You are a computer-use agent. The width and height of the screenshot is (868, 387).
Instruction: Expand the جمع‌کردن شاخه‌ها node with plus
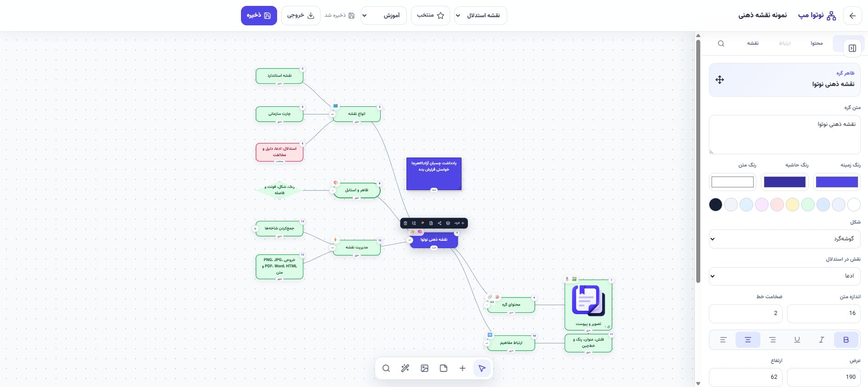255,229
